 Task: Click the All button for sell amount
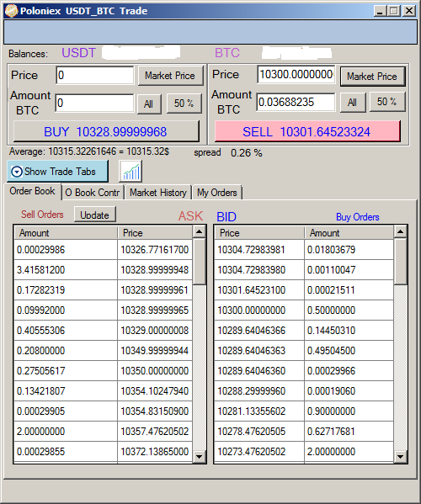point(353,103)
